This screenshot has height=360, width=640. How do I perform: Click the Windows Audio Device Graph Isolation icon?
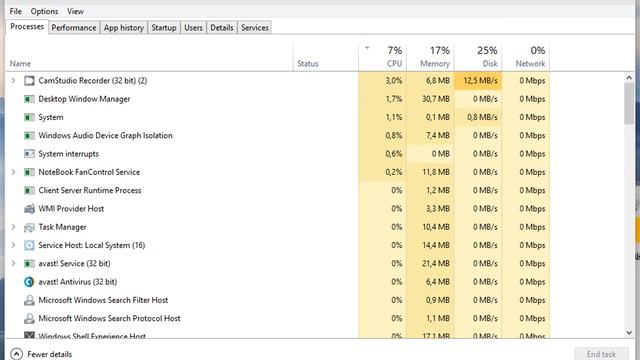[29, 136]
